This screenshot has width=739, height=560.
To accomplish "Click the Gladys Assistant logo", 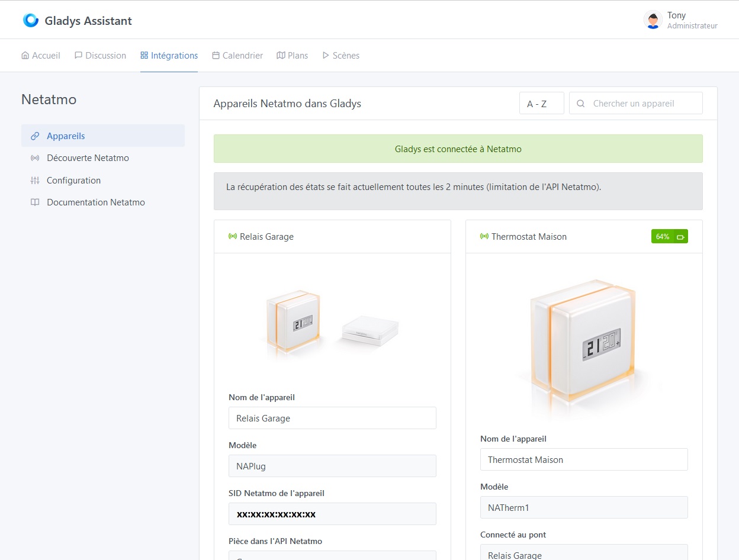I will pyautogui.click(x=30, y=20).
